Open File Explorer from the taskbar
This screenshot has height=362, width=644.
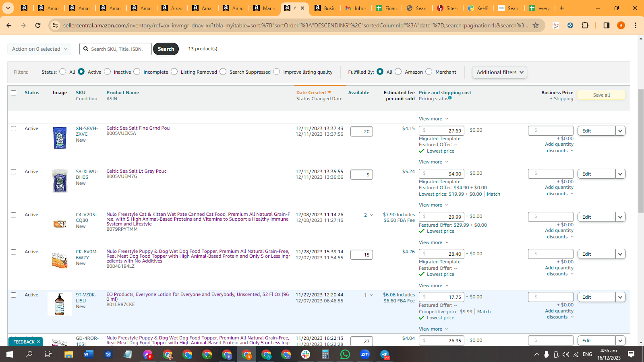pyautogui.click(x=69, y=354)
